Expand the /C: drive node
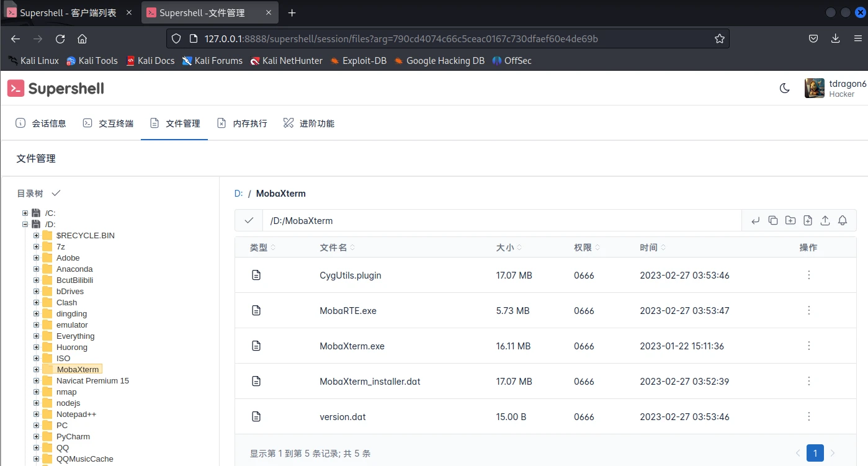The height and width of the screenshot is (466, 868). [x=25, y=213]
